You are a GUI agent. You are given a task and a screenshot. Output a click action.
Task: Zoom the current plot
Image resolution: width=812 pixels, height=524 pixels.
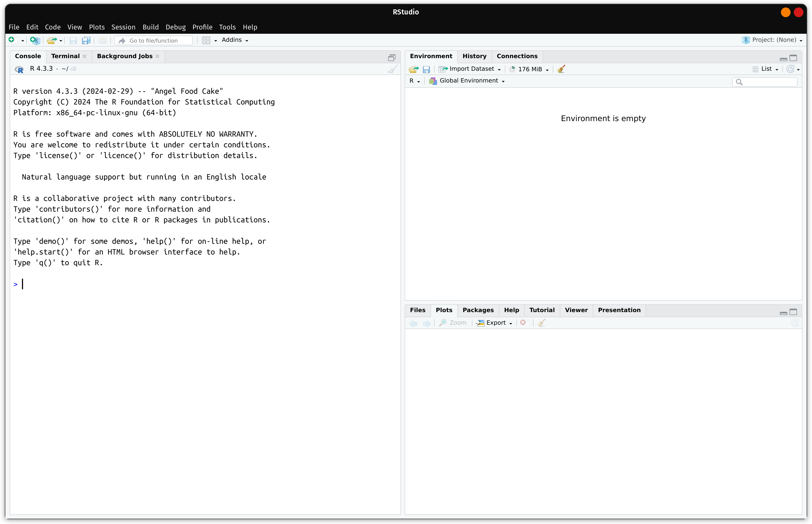pyautogui.click(x=453, y=323)
